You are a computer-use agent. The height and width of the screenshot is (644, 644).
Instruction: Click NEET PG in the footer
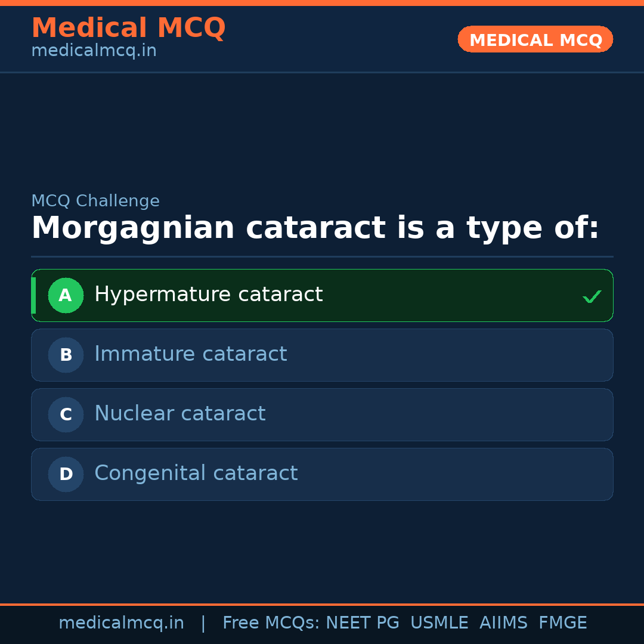362,623
